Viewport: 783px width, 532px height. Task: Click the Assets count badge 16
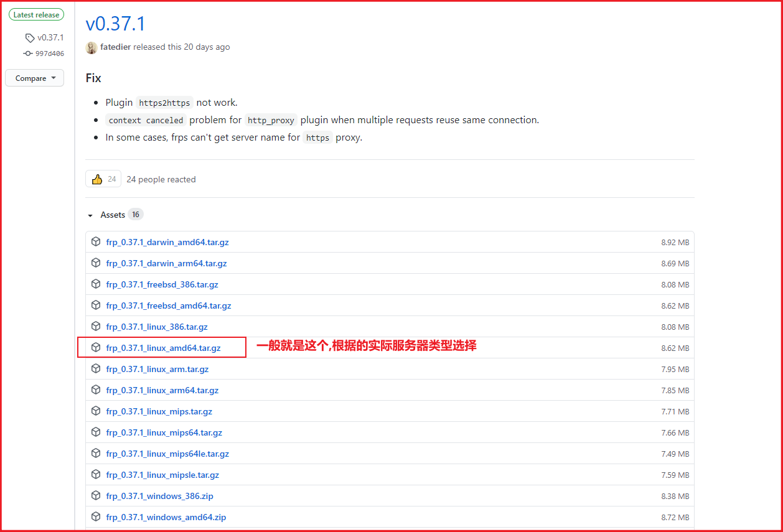136,215
